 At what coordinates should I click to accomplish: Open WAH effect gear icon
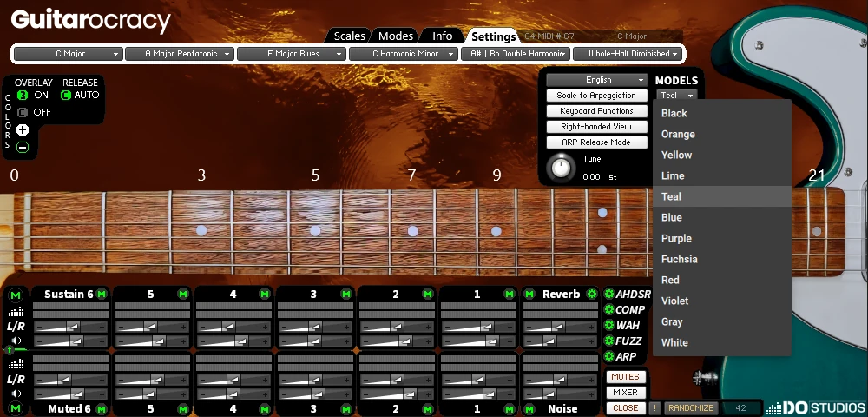609,325
